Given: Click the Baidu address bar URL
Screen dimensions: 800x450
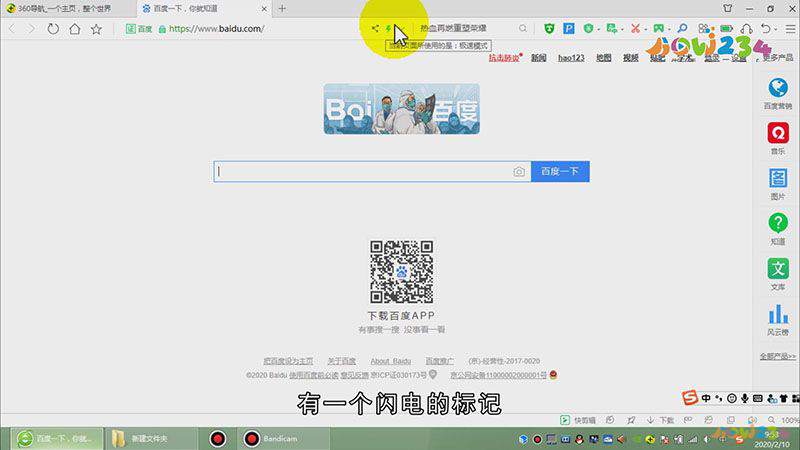Looking at the screenshot, I should click(x=216, y=29).
